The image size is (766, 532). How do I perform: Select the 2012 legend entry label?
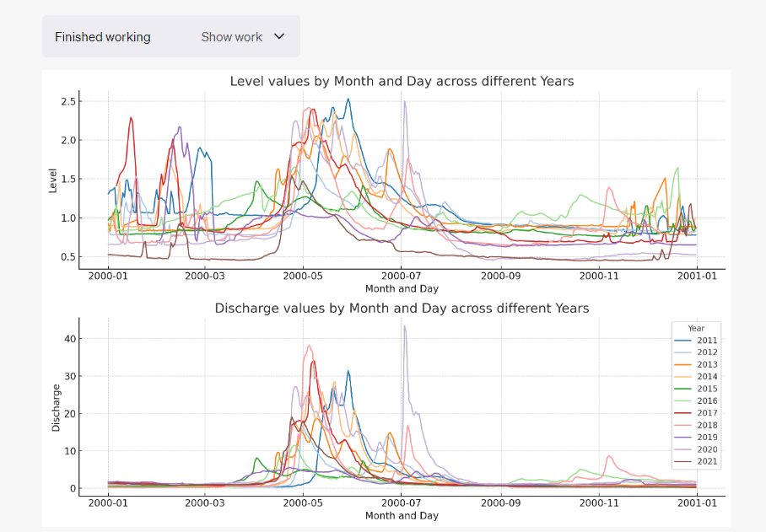click(x=707, y=352)
